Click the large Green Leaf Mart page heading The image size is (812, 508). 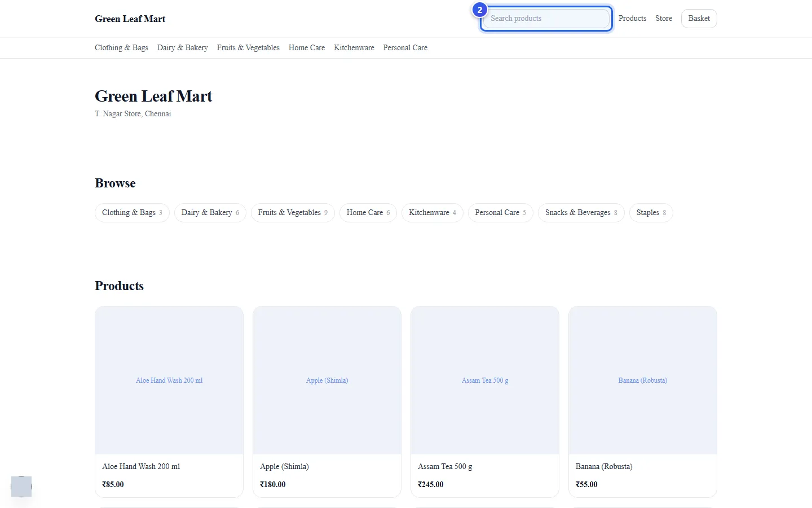(x=153, y=97)
